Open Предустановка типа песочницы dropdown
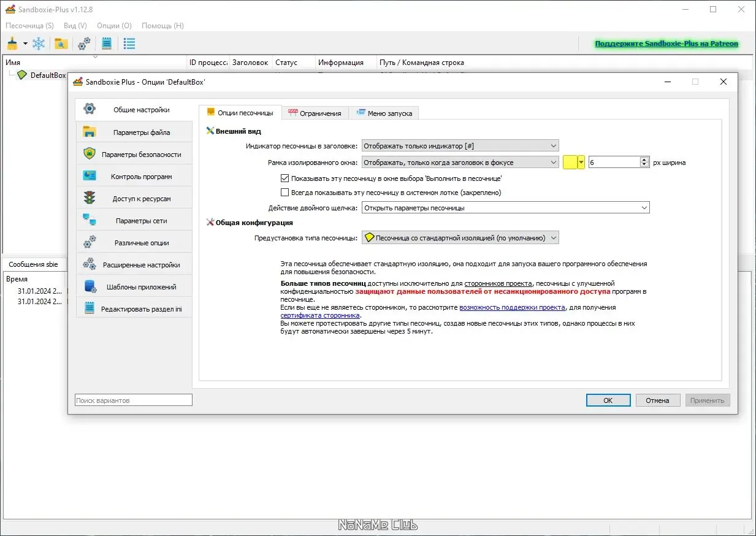Viewport: 756px width, 536px height. pyautogui.click(x=460, y=237)
